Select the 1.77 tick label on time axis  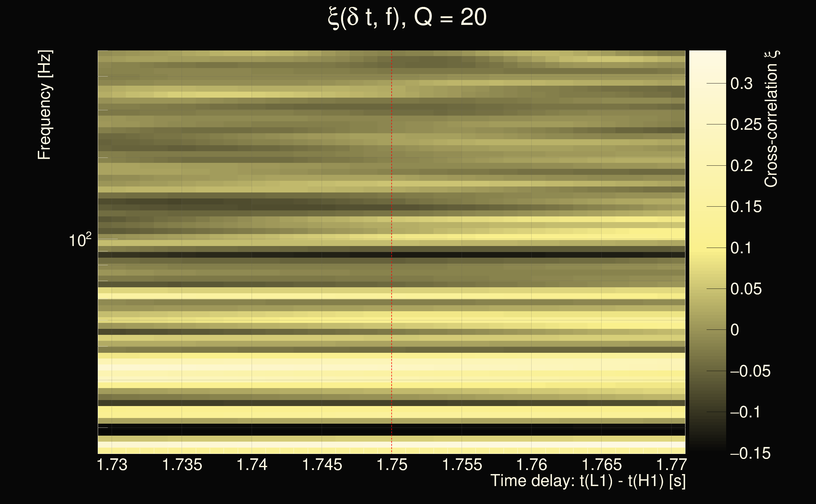(x=671, y=465)
